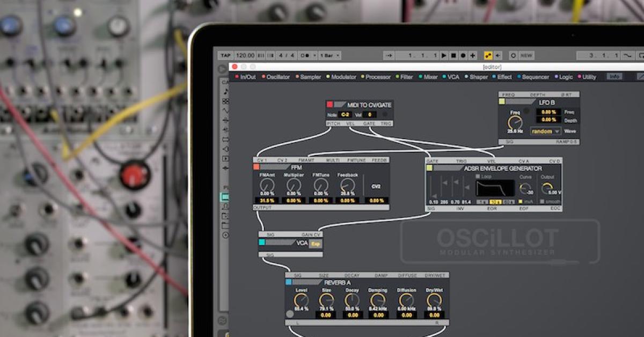Toggle the Draw Mode curve icon
The width and height of the screenshot is (644, 337).
pos(627,55)
